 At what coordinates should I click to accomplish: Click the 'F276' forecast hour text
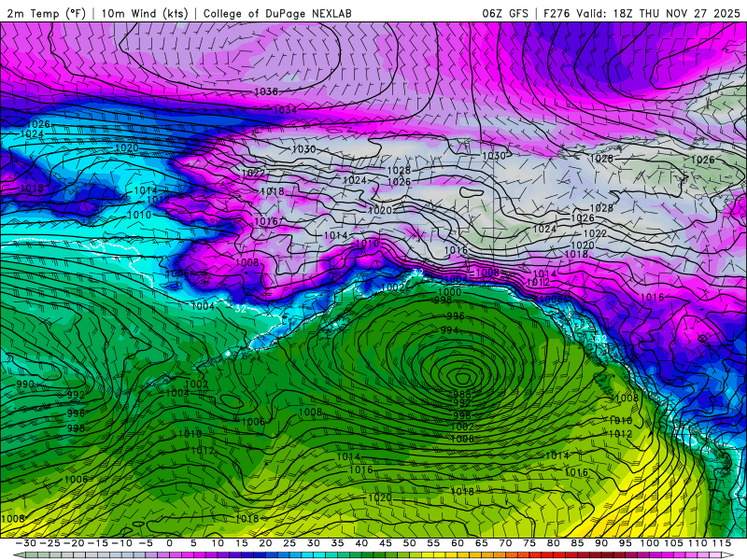[557, 13]
